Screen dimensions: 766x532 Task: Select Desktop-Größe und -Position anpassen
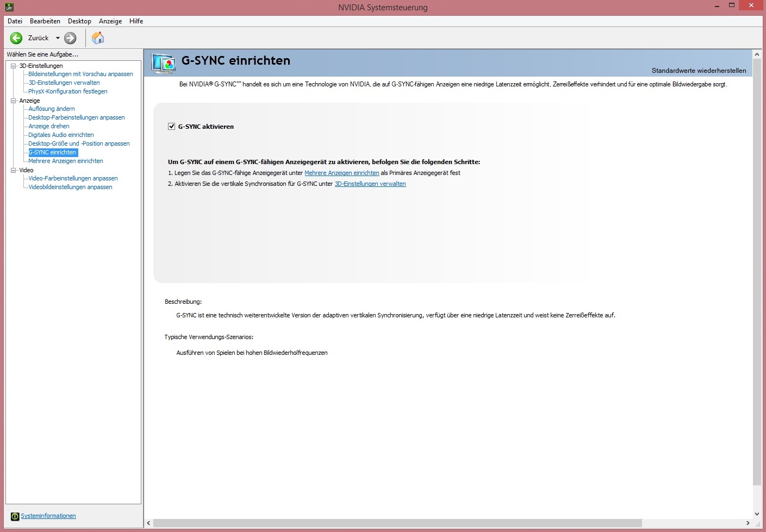coord(79,143)
